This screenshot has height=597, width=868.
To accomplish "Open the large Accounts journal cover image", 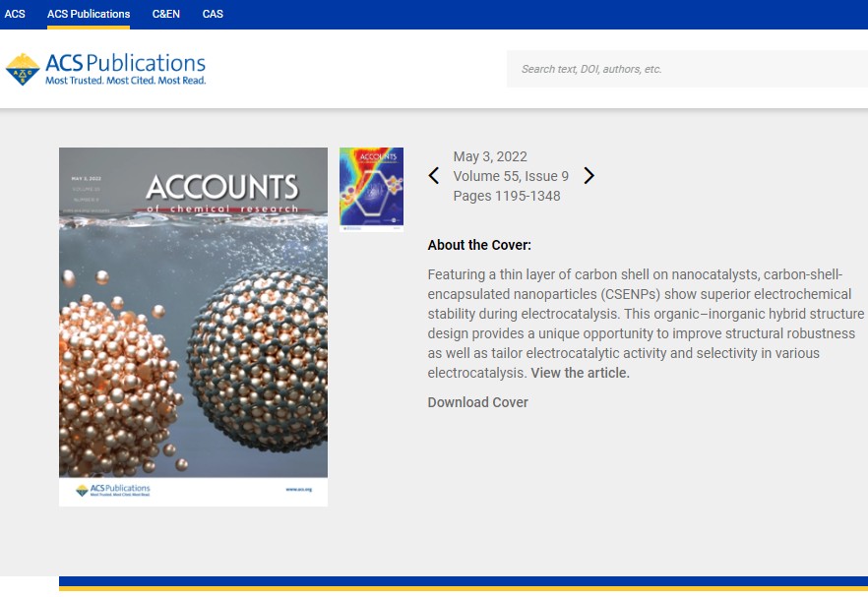I will click(193, 327).
